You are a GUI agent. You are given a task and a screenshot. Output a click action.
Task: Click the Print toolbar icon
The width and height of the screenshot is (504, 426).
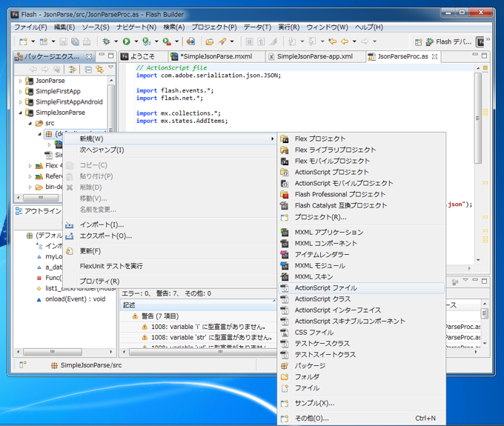pos(87,41)
